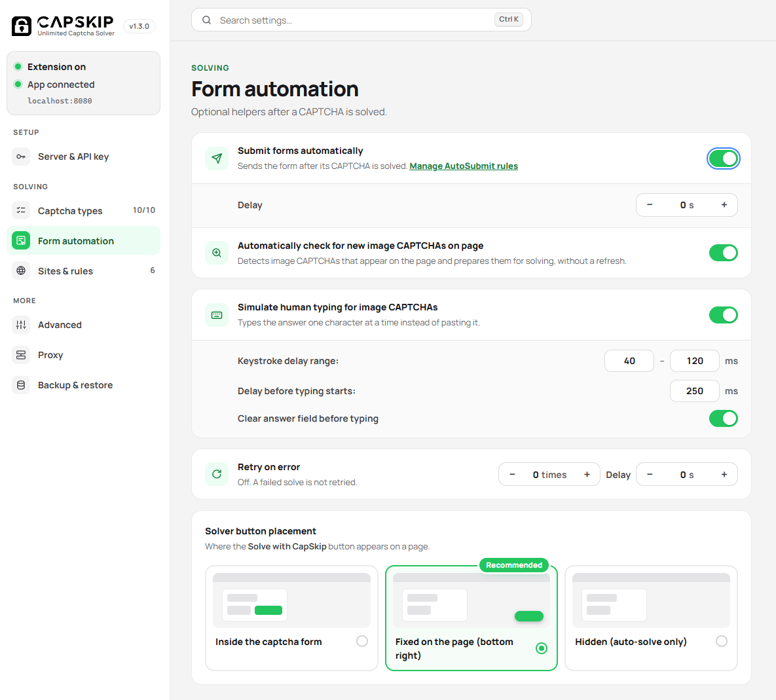Open Captcha types section

tap(83, 210)
